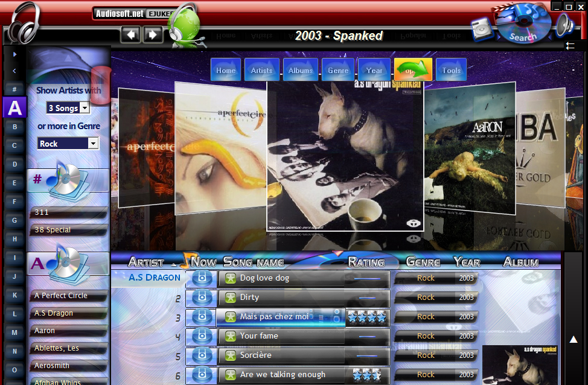The image size is (588, 385).
Task: Jump to letter M in the alphabet bar
Action: click(14, 332)
